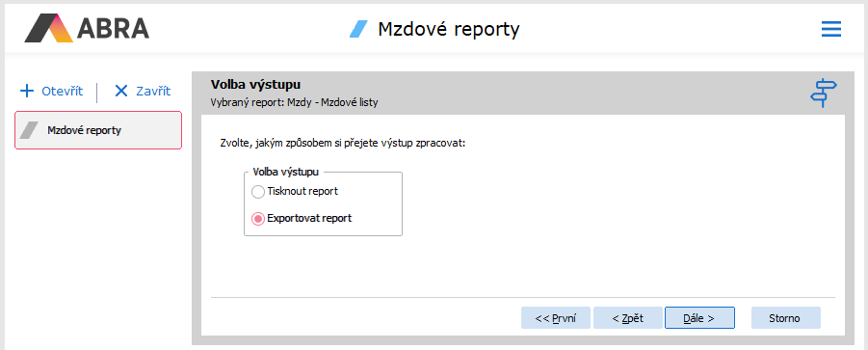Viewport: 868px width, 350px height.
Task: Click the plus icon next to Otevřít
Action: pos(27,92)
